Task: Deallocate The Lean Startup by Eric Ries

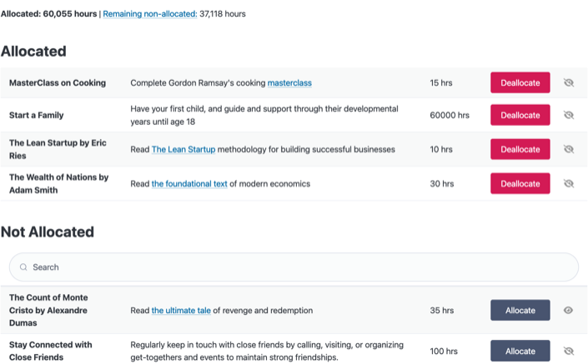Action: point(520,149)
